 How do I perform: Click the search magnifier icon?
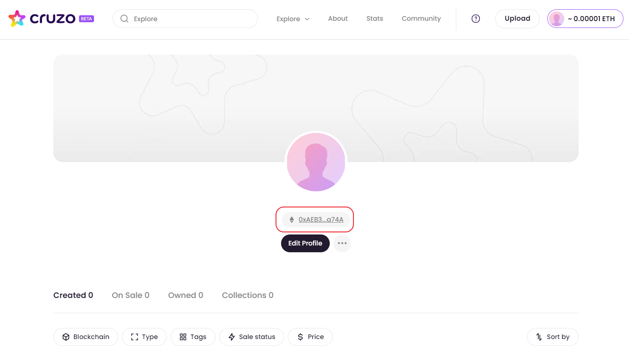[124, 19]
